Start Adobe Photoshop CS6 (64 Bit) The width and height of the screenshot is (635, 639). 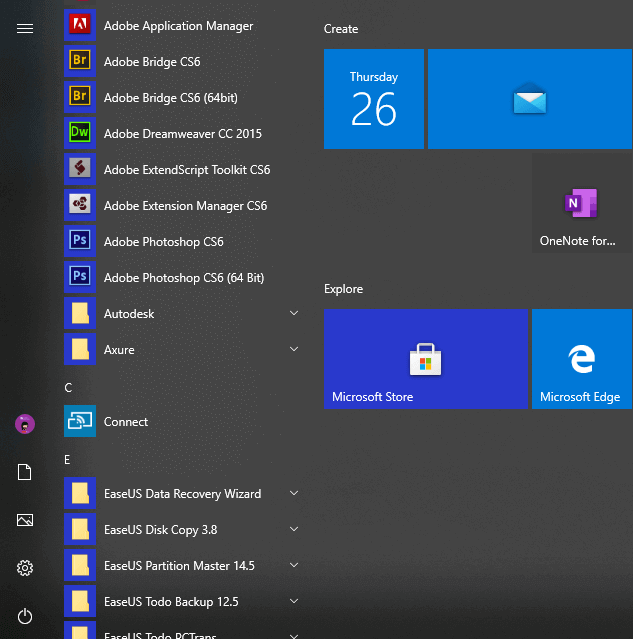[x=183, y=278]
